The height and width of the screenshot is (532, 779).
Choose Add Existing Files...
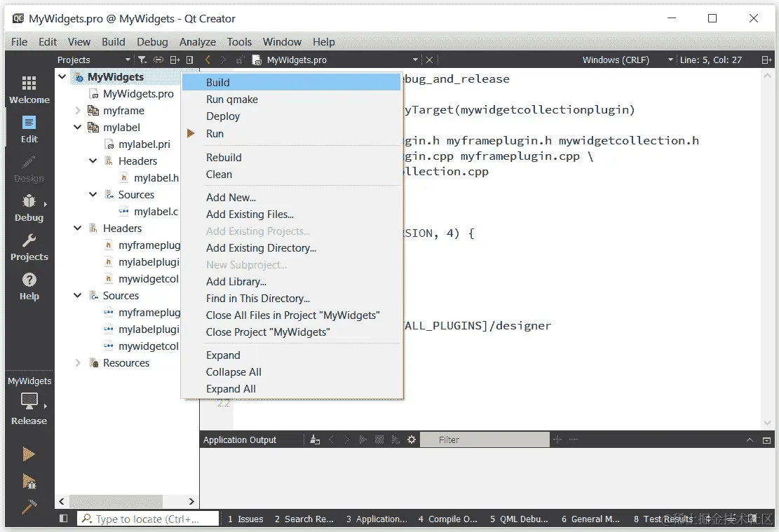point(291,214)
